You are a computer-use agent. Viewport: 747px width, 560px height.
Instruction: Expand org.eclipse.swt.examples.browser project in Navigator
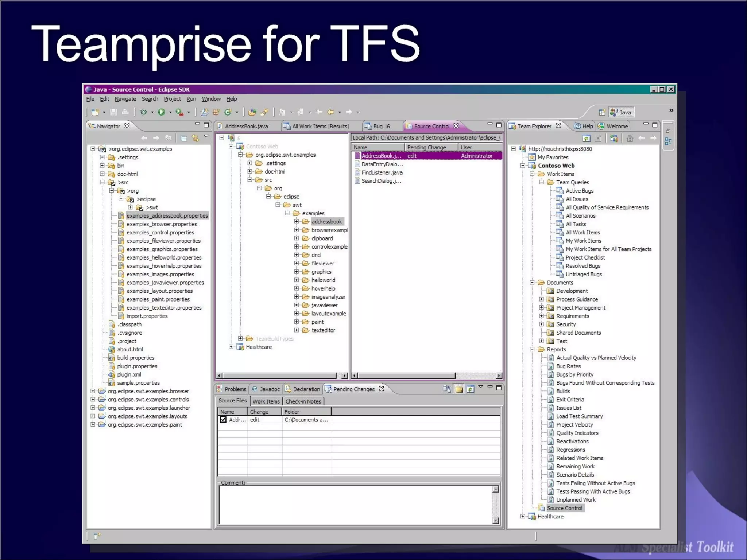[x=93, y=391]
